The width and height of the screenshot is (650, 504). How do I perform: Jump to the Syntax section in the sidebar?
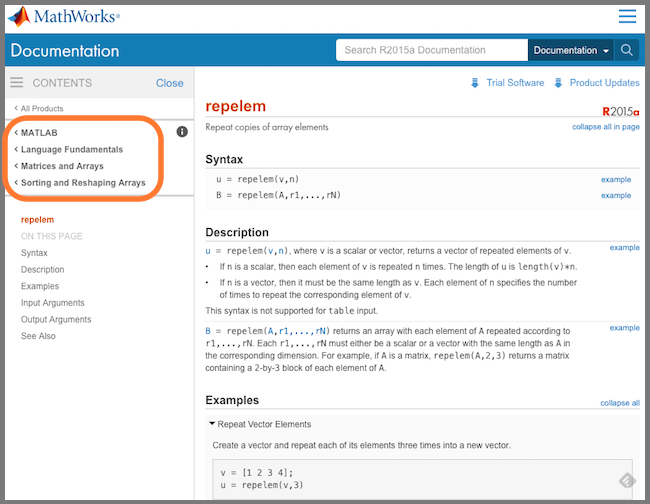(x=34, y=253)
